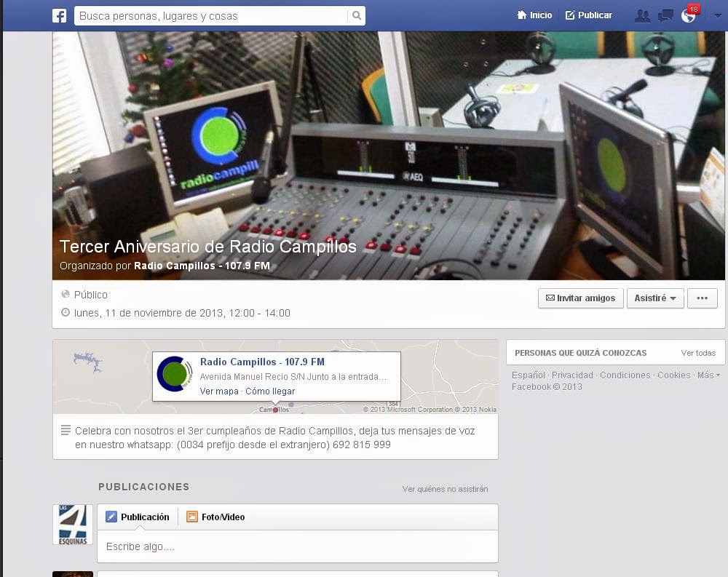
Task: Click the 'Escribe algo...' post field
Action: (x=298, y=546)
